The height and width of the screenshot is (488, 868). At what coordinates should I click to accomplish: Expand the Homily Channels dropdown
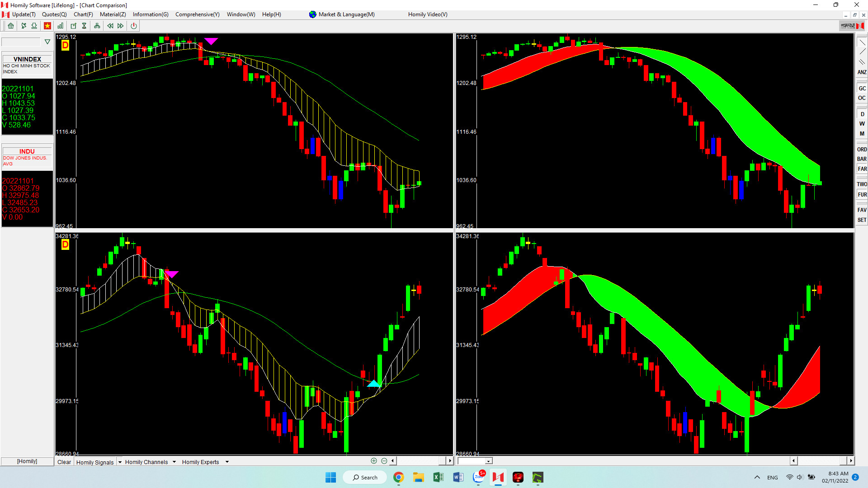pyautogui.click(x=174, y=462)
